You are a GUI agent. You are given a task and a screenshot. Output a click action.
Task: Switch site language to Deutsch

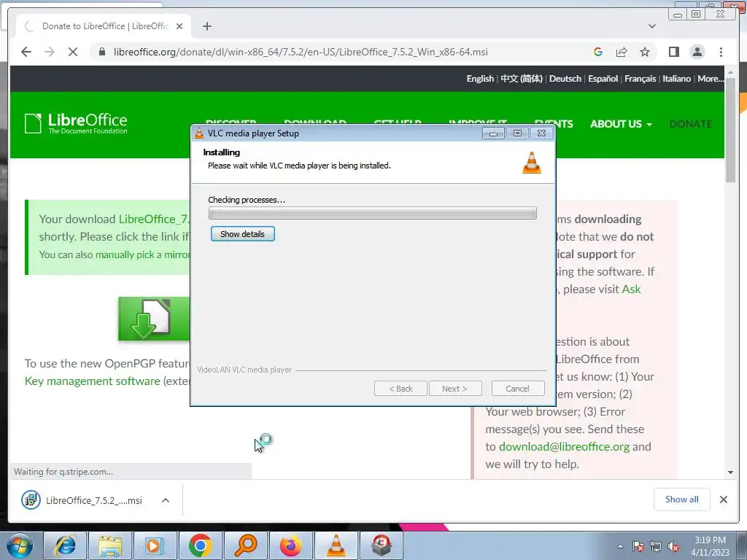pos(565,79)
